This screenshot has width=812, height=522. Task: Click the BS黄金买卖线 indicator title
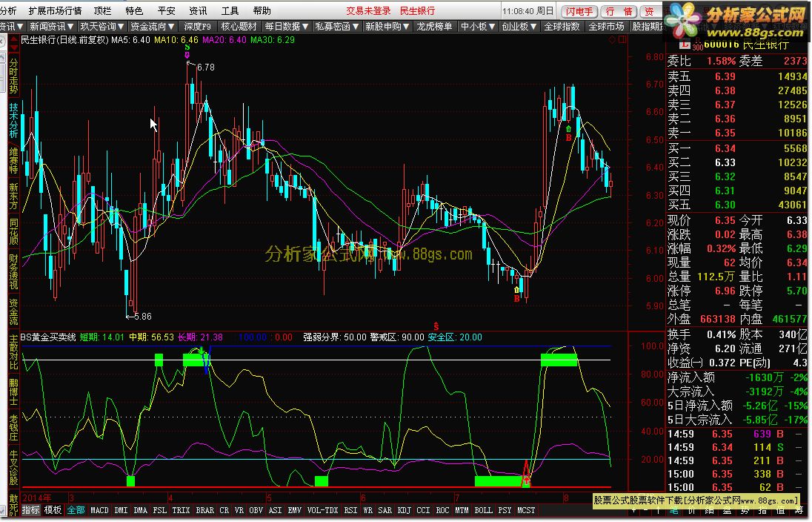[48, 337]
